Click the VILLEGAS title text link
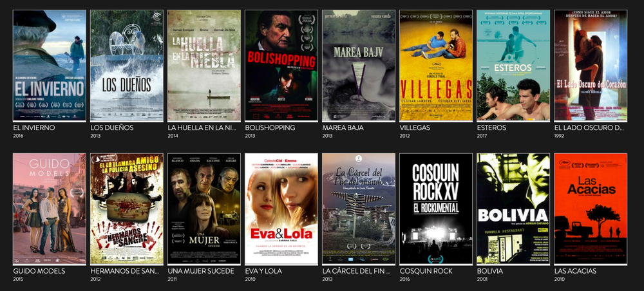This screenshot has width=644, height=291. tap(415, 127)
